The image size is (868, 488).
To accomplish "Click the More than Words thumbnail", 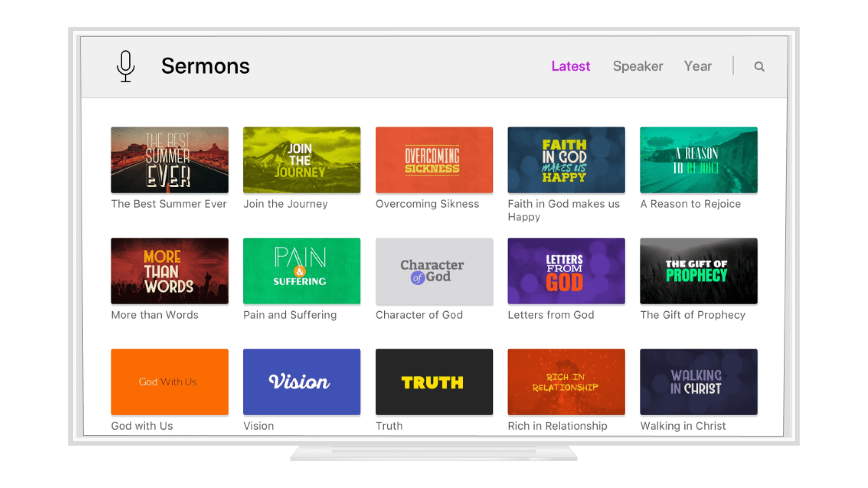I will tap(170, 271).
